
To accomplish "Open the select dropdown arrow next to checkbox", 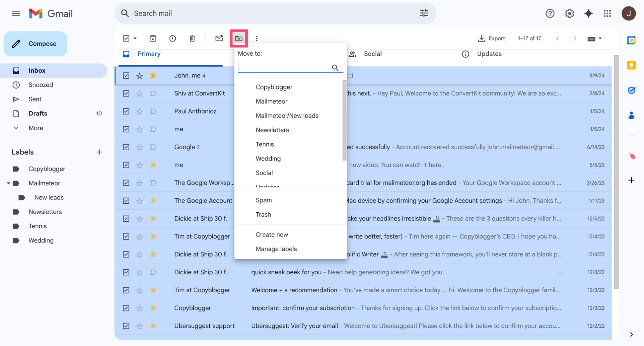I will pos(135,38).
